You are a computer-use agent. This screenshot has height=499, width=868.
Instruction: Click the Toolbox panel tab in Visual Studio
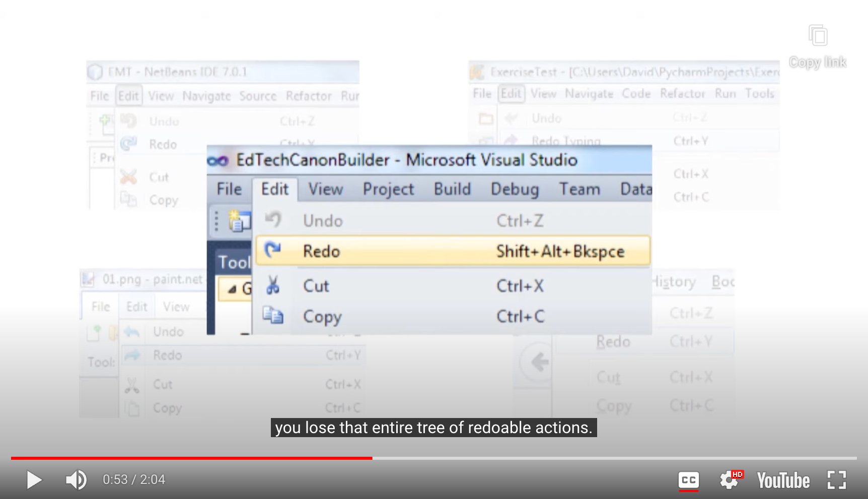point(234,262)
